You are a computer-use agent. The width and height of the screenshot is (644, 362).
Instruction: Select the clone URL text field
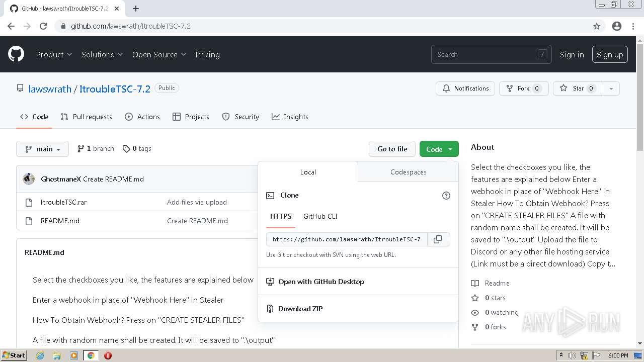click(x=347, y=239)
